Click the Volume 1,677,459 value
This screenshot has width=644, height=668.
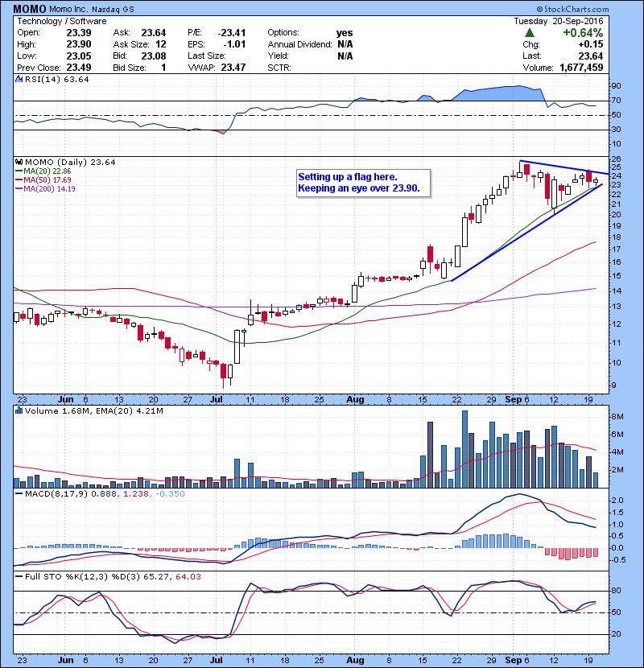click(x=581, y=68)
